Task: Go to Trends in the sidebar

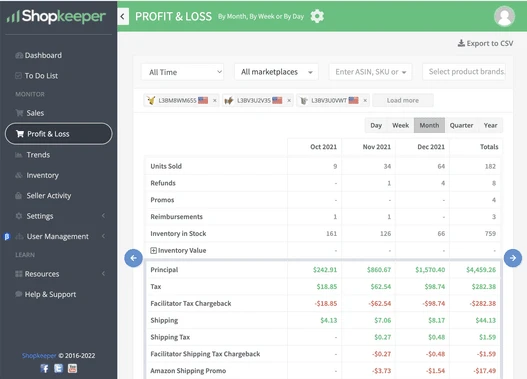Action: point(38,155)
